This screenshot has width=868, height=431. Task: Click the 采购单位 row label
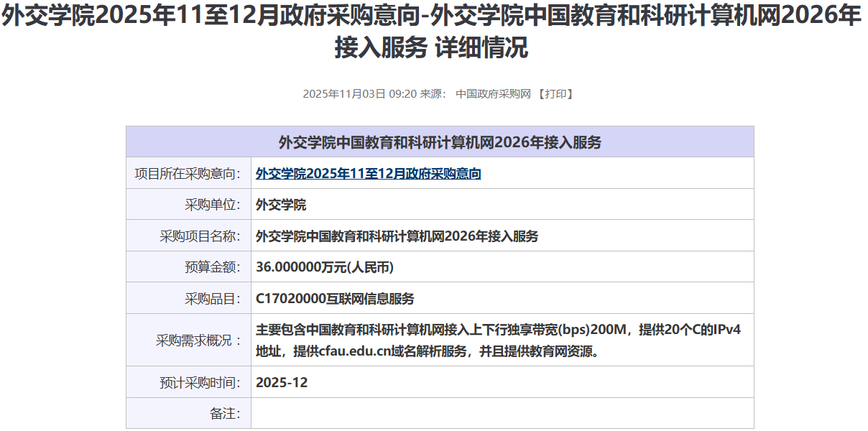tap(212, 205)
